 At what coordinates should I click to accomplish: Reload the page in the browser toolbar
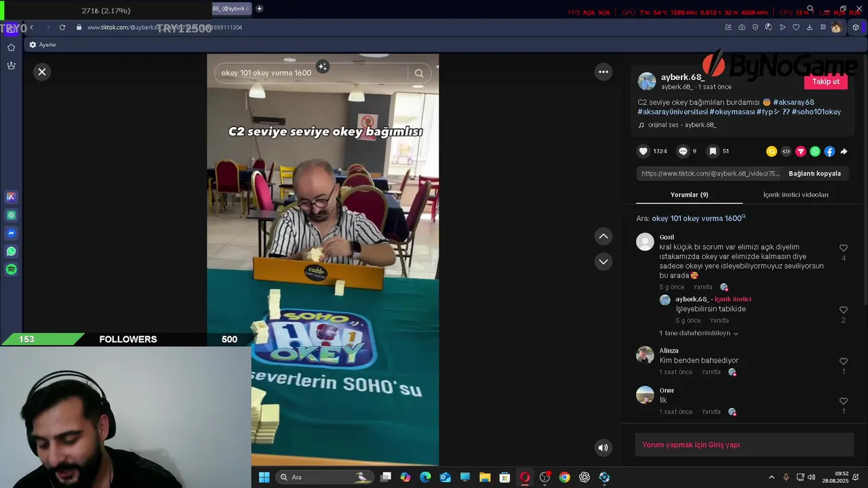coord(62,27)
